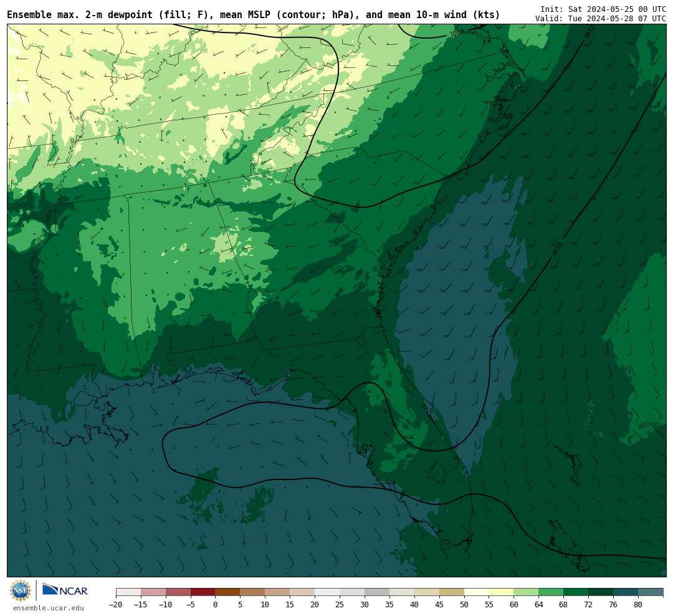Pick the colorbar swatch between -10 and -5

tap(178, 592)
